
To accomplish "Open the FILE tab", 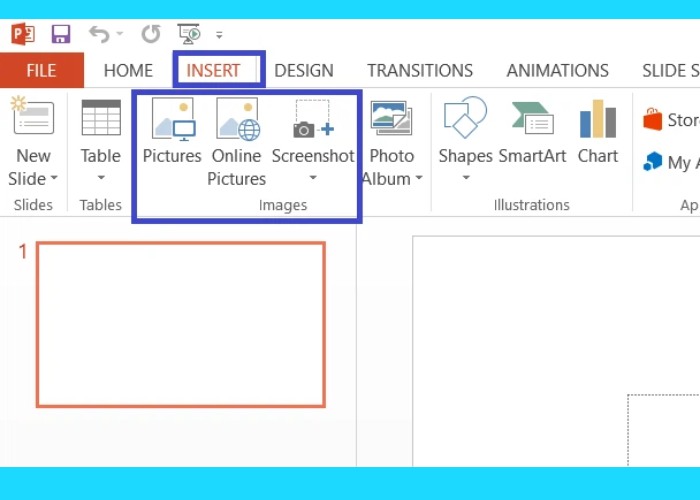I will pyautogui.click(x=41, y=71).
